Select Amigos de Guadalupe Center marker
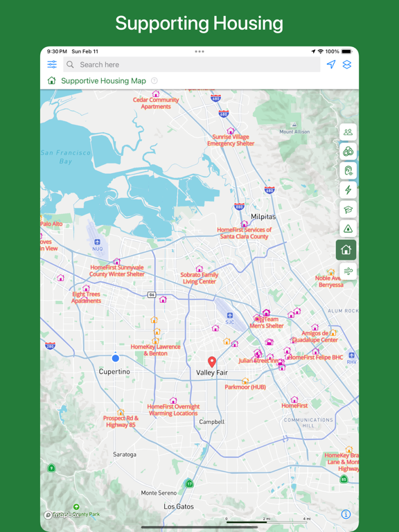The image size is (399, 532). (x=315, y=327)
